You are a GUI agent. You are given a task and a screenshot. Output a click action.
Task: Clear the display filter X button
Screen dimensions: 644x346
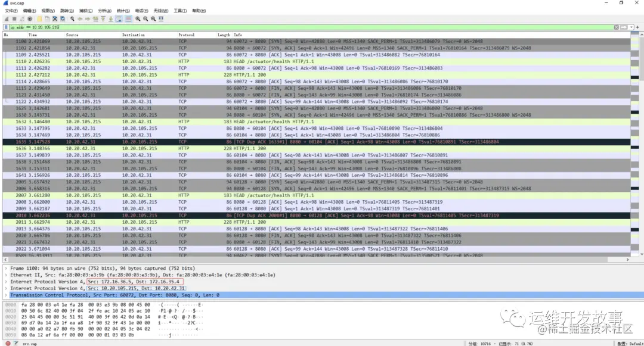(616, 27)
